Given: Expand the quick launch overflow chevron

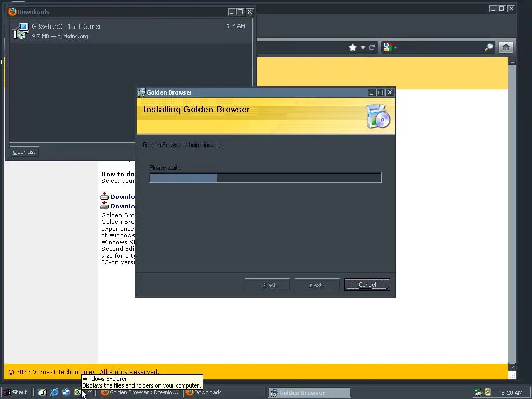Looking at the screenshot, I should 90,391.
